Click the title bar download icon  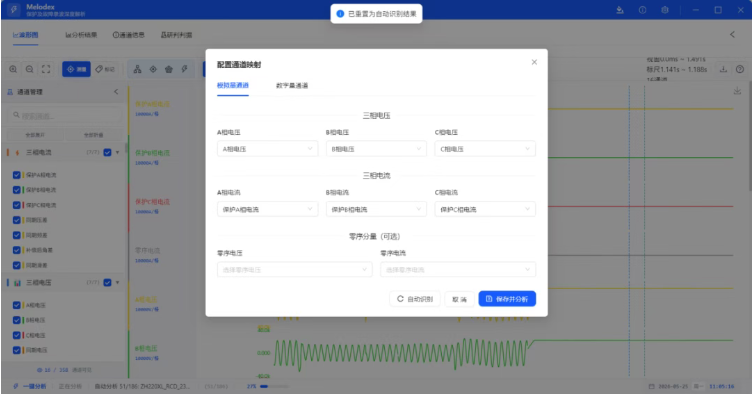point(620,10)
